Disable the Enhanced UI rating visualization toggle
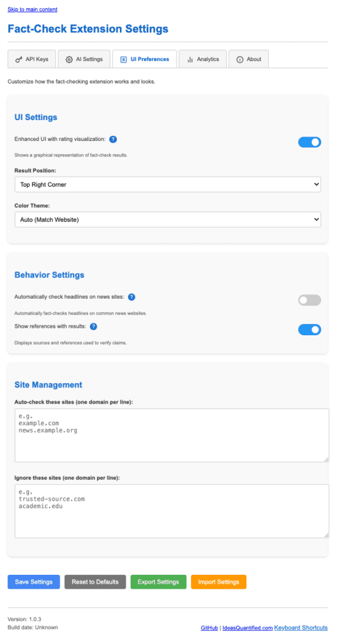The image size is (343, 644). (x=309, y=143)
